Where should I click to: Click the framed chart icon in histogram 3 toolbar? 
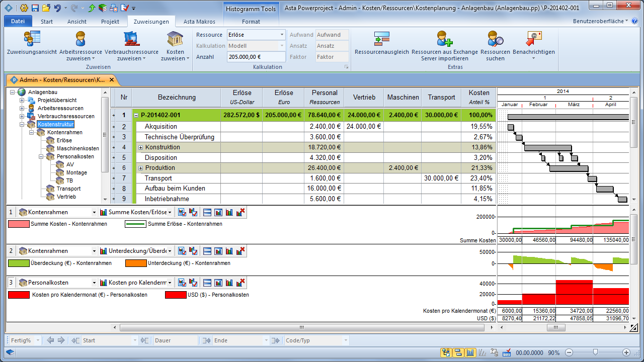coord(218,283)
